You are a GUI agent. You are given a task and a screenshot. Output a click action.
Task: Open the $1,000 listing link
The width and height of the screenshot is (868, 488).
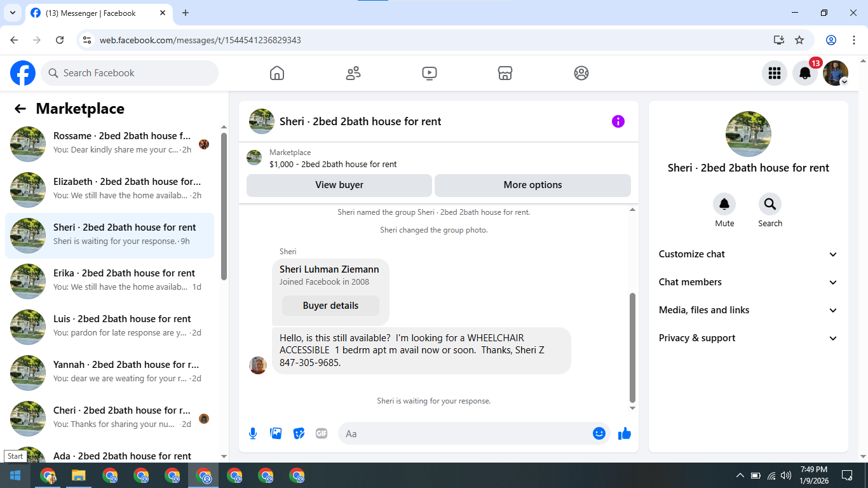click(x=333, y=164)
